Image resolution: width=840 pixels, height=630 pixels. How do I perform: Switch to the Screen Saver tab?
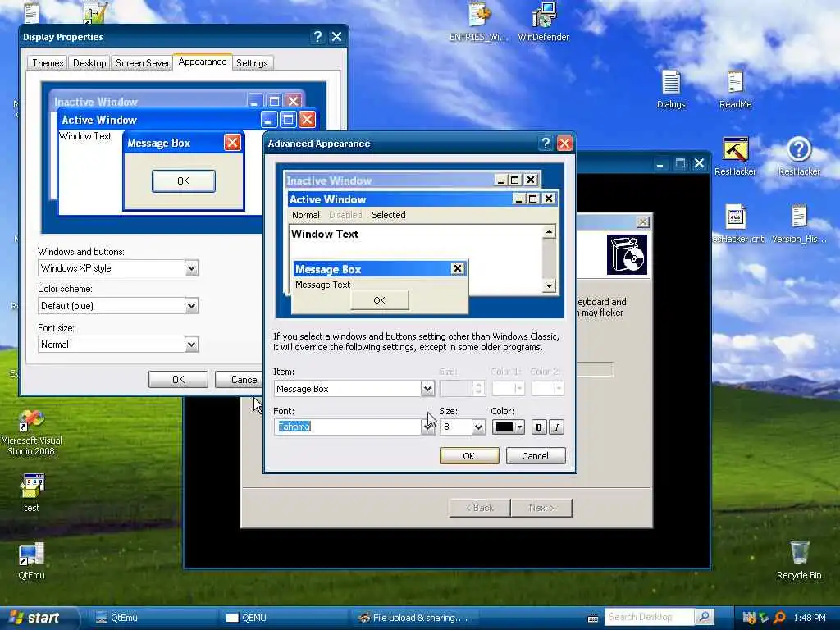[142, 63]
